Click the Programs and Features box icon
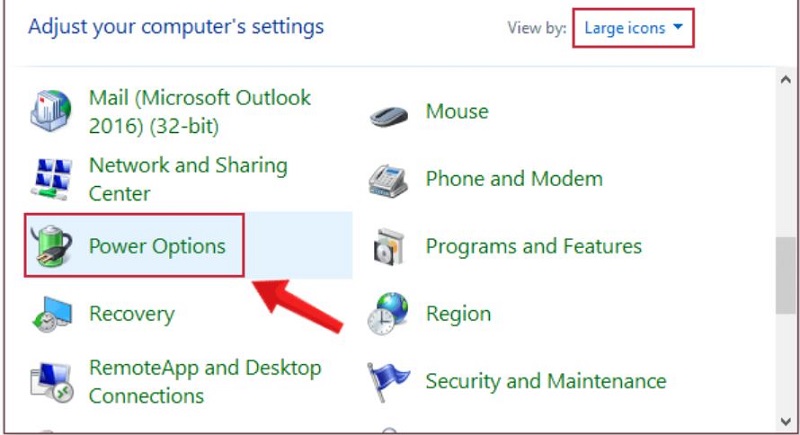 click(389, 247)
